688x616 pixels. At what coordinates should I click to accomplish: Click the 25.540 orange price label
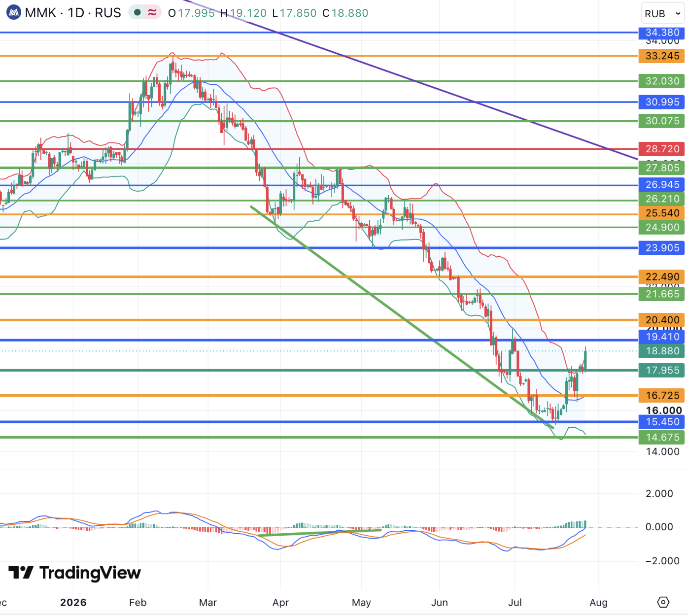click(x=662, y=213)
